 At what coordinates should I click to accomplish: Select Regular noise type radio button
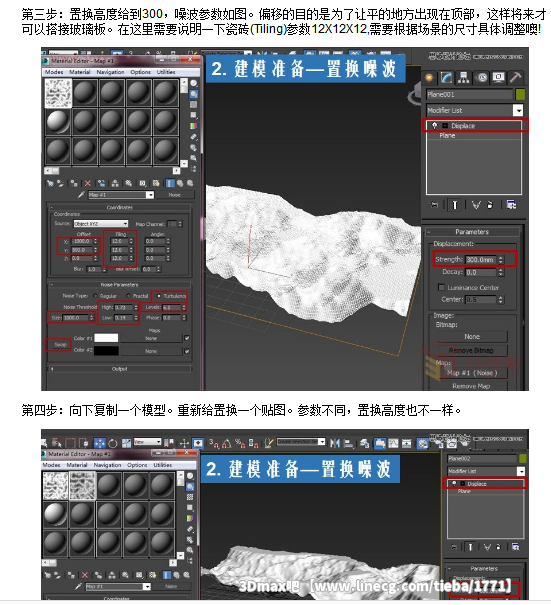pos(95,296)
